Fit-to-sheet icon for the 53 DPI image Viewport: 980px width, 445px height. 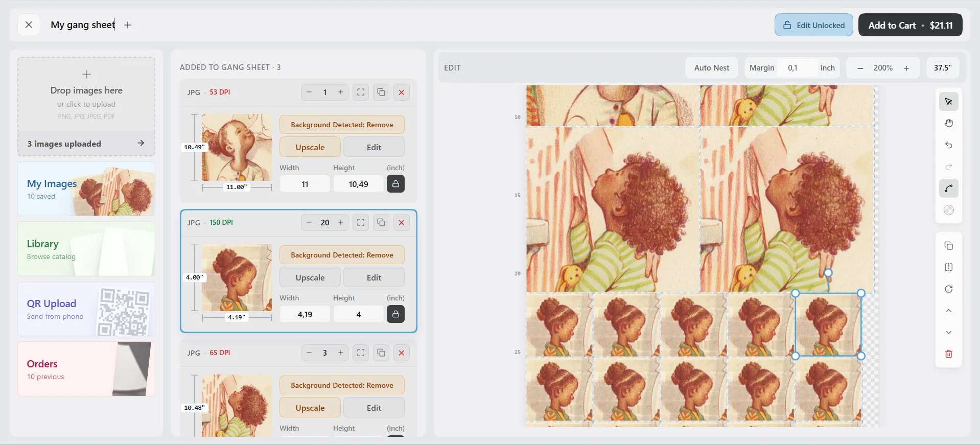[361, 92]
